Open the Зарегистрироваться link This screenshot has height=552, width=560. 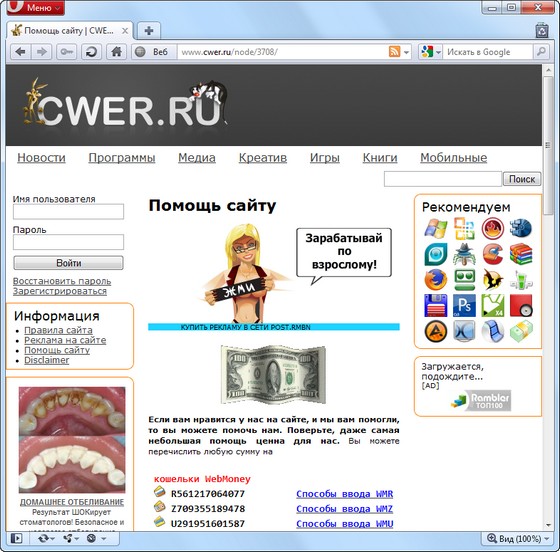coord(60,291)
